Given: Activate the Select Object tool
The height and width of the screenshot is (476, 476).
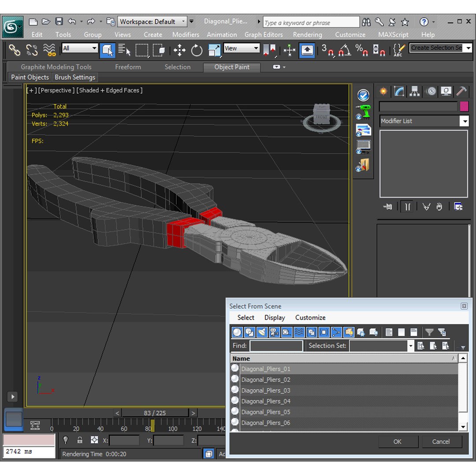Looking at the screenshot, I should (x=108, y=50).
